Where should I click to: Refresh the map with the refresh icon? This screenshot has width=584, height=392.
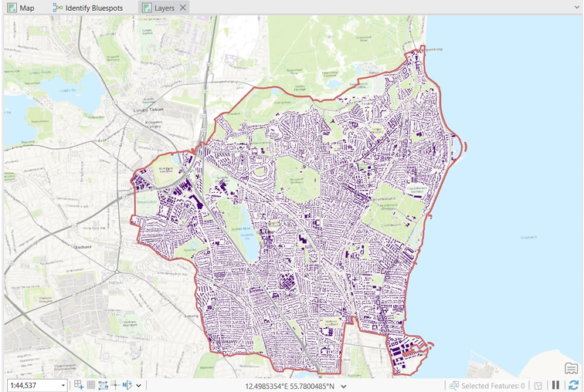574,385
